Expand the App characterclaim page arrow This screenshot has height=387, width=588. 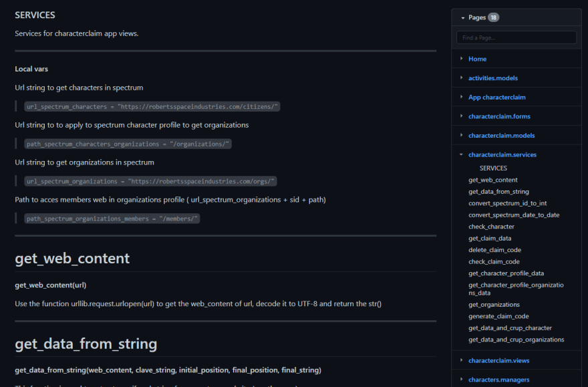point(461,97)
